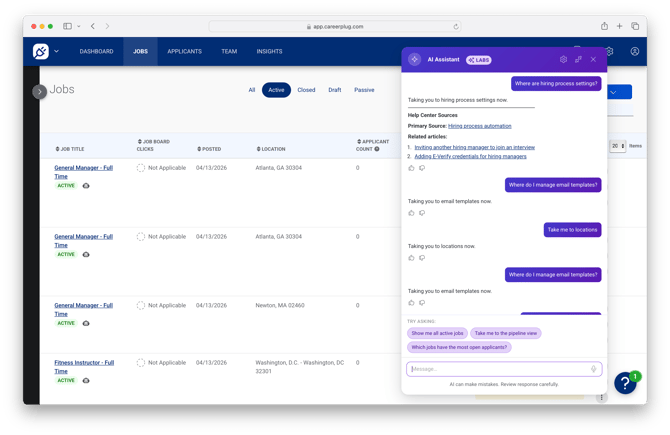Open user profile icon in header
The height and width of the screenshot is (435, 670).
[x=635, y=51]
